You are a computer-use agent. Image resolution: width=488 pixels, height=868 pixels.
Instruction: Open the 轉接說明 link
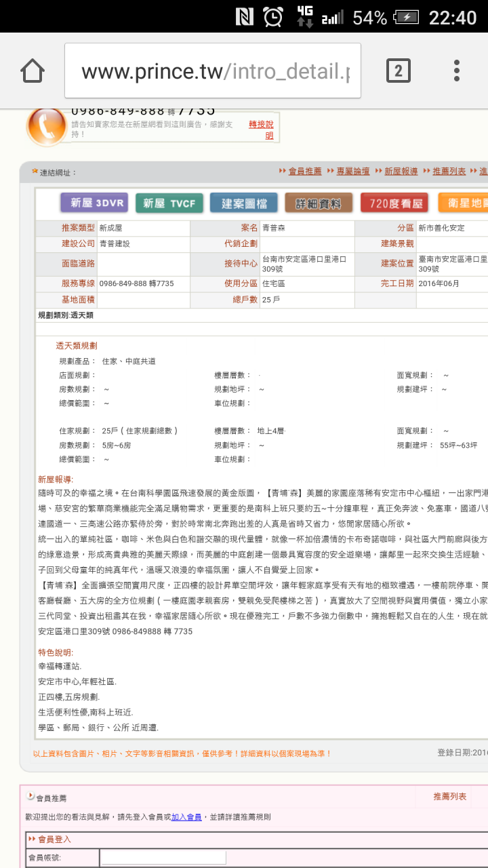point(262,130)
